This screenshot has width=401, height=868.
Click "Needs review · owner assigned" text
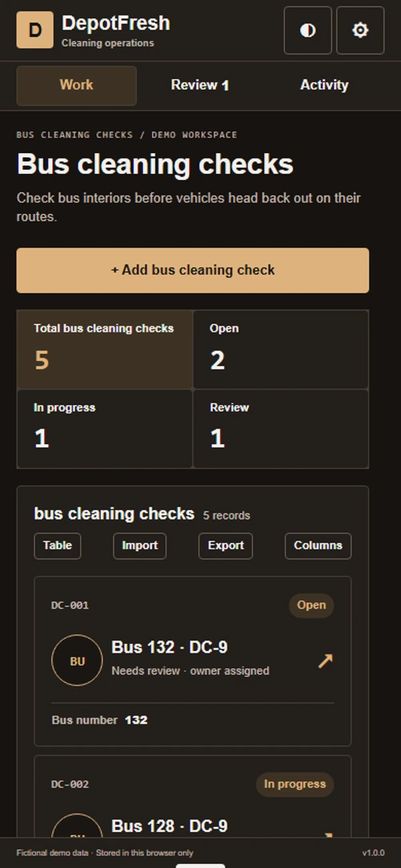pyautogui.click(x=190, y=671)
